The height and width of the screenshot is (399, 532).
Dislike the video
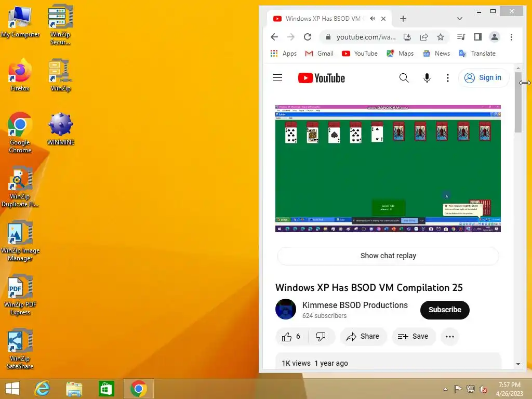[x=321, y=337]
